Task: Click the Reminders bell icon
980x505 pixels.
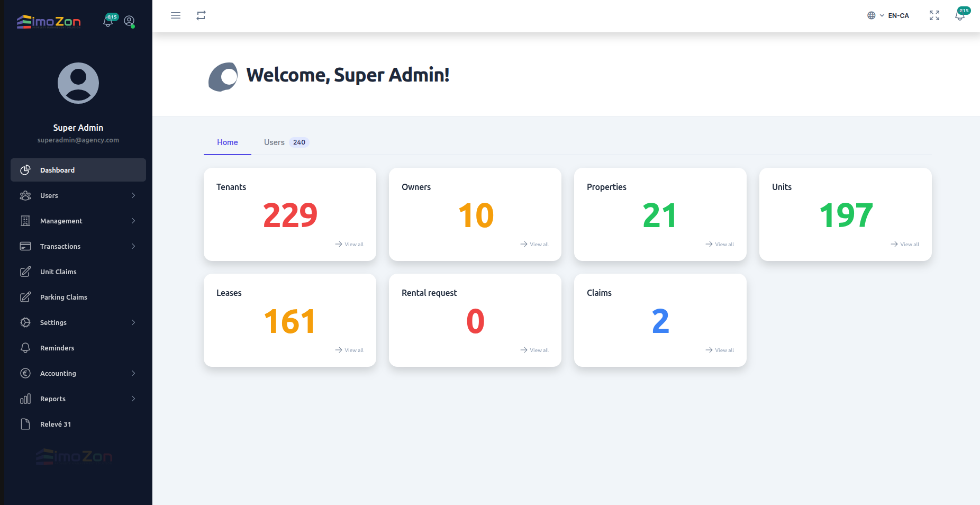Action: 25,348
